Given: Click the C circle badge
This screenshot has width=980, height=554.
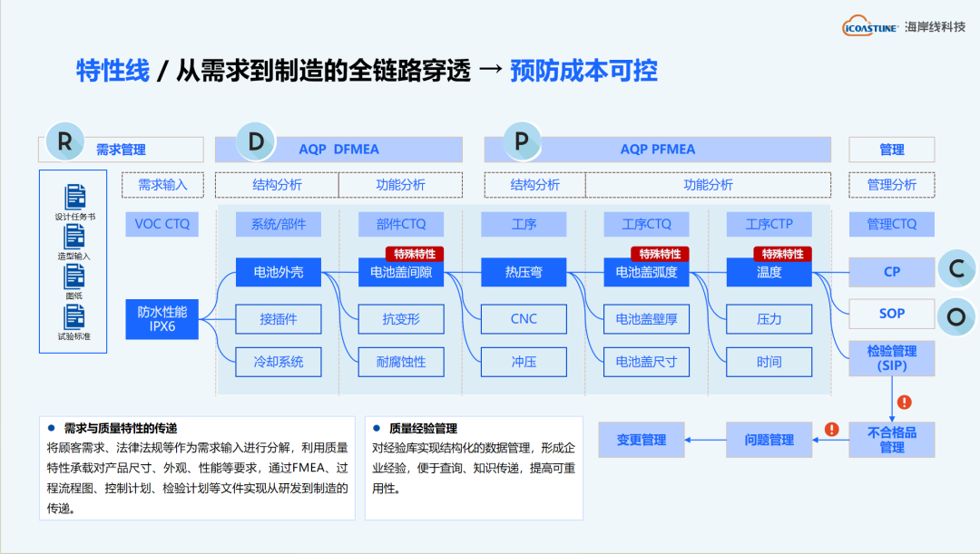Looking at the screenshot, I should [x=956, y=268].
